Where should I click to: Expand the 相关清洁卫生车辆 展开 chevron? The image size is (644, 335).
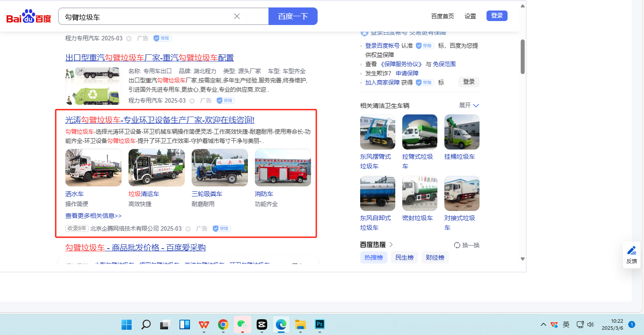(476, 106)
